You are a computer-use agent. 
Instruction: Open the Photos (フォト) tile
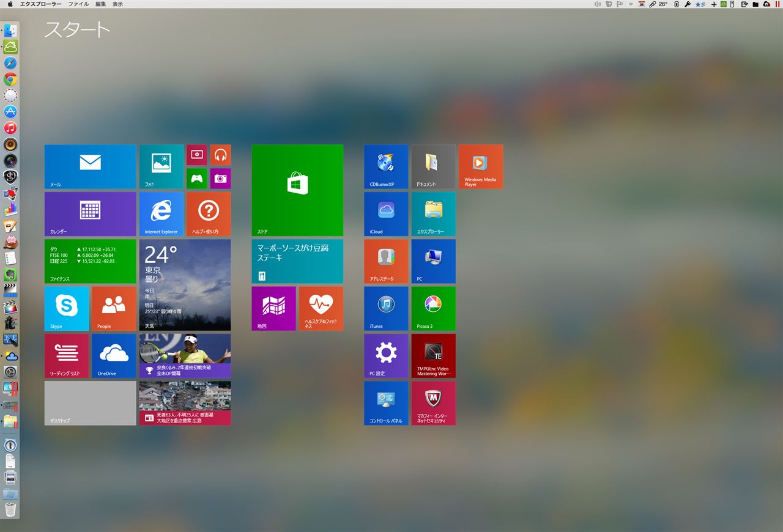tap(161, 166)
